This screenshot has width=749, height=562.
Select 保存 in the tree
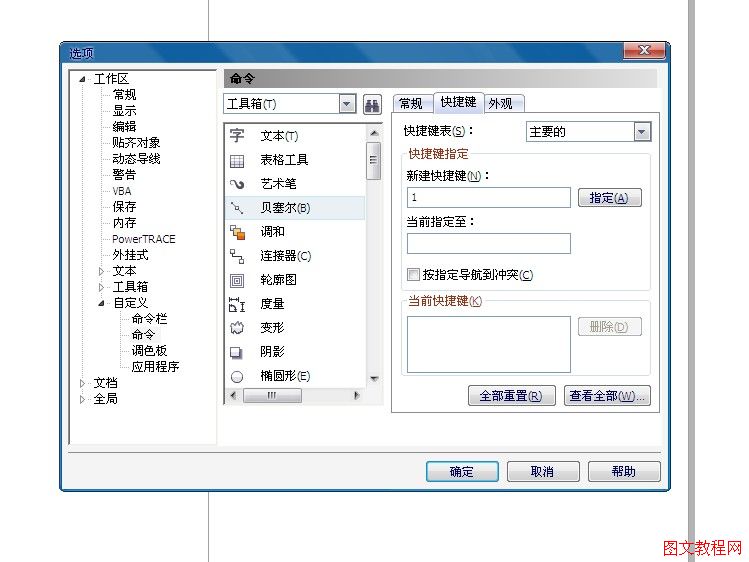coord(124,207)
